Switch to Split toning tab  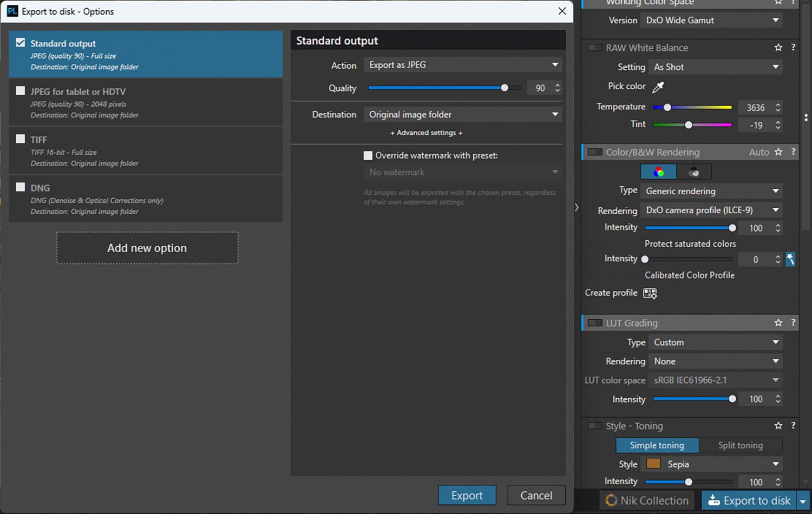[740, 445]
